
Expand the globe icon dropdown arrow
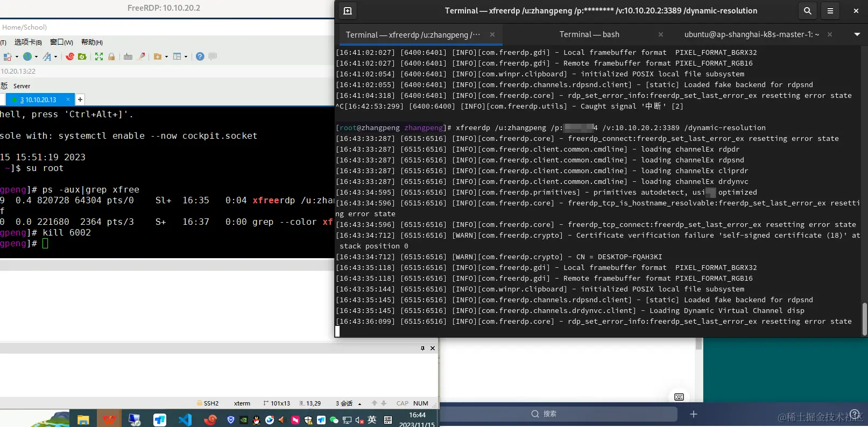pyautogui.click(x=36, y=56)
